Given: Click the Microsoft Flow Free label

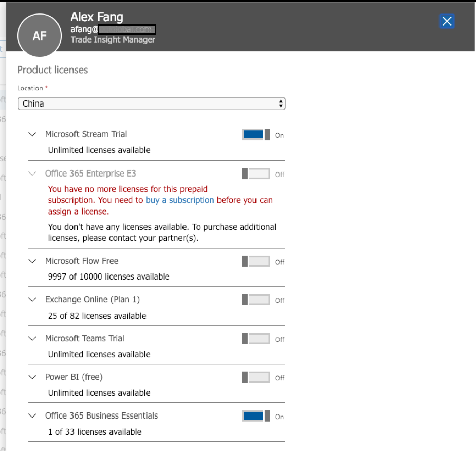Looking at the screenshot, I should click(81, 261).
